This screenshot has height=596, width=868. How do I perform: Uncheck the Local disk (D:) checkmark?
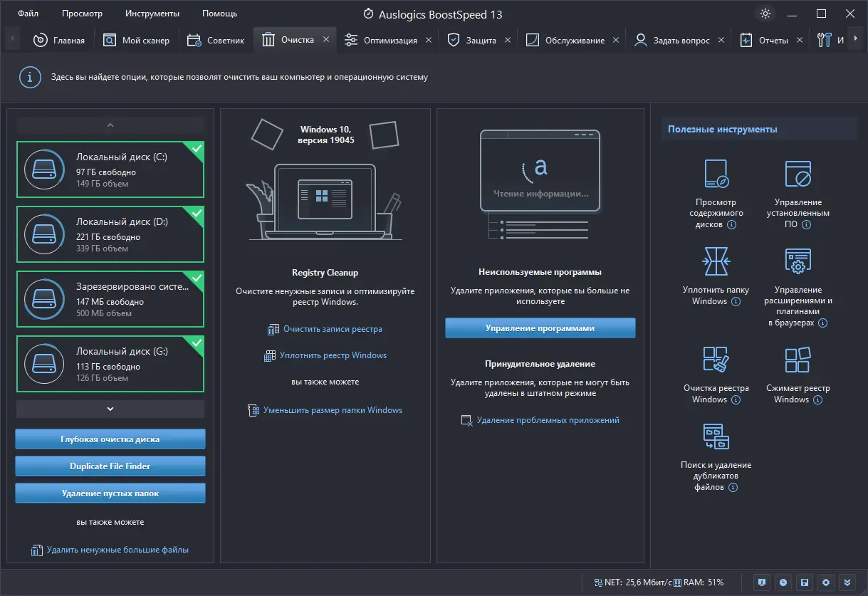(197, 214)
